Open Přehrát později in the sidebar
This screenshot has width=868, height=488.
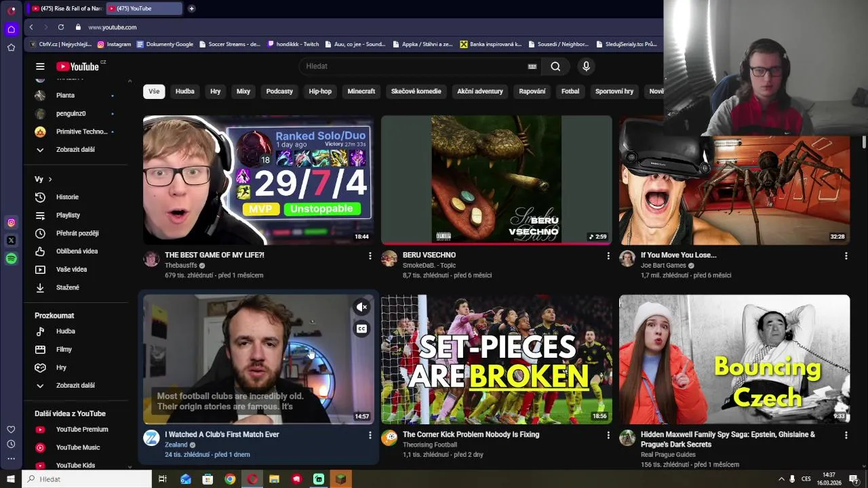coord(76,233)
